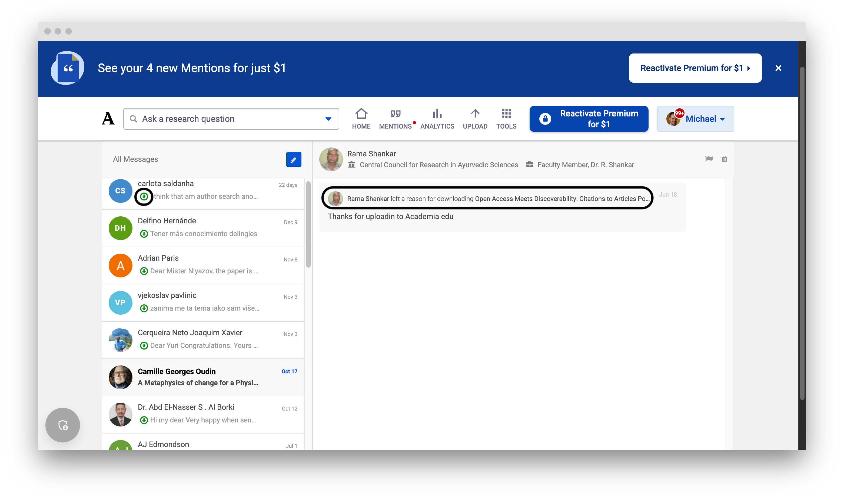Click the DH green avatar
This screenshot has width=844, height=504.
pos(120,228)
